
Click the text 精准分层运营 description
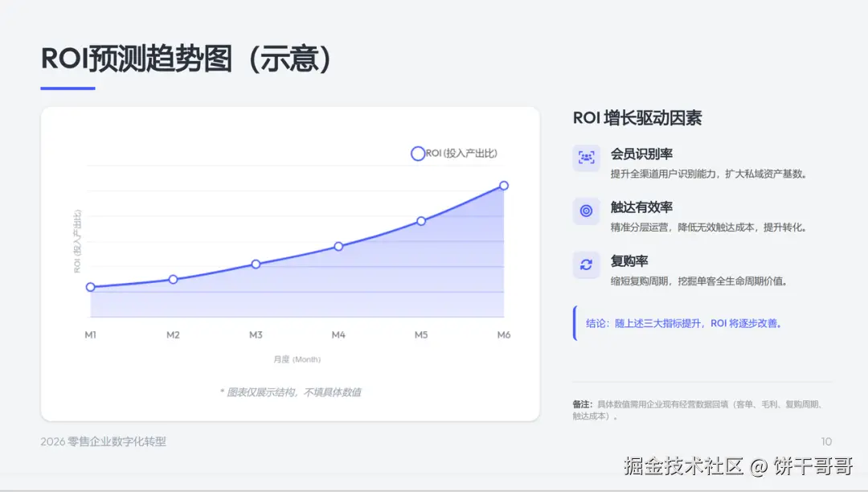click(709, 228)
